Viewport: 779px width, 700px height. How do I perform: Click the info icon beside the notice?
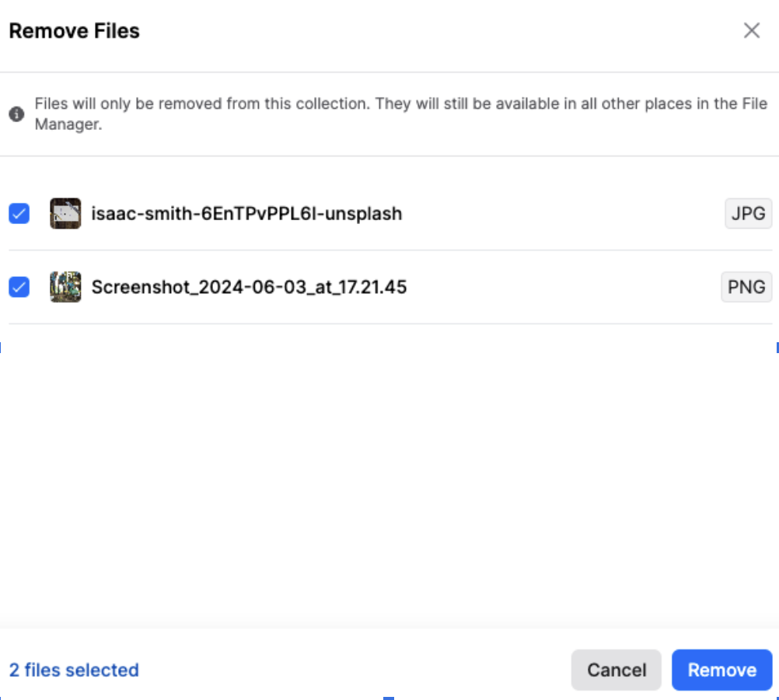click(16, 114)
